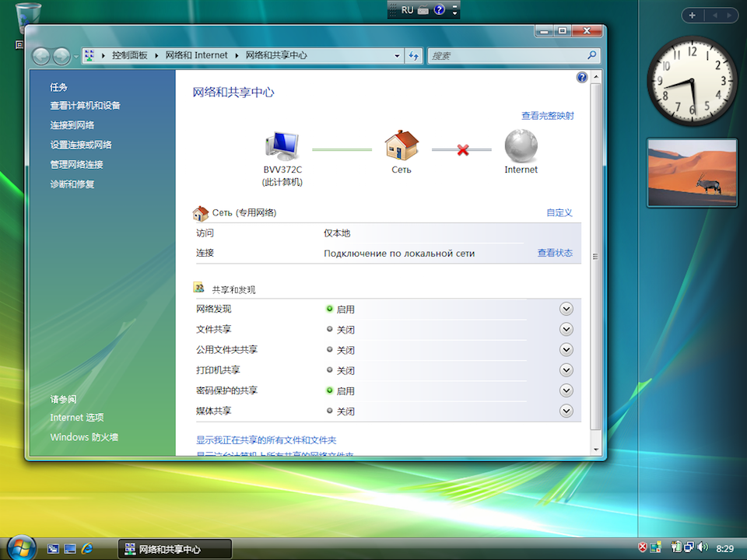747x560 pixels.
Task: Click the back navigation arrow button
Action: tap(41, 56)
